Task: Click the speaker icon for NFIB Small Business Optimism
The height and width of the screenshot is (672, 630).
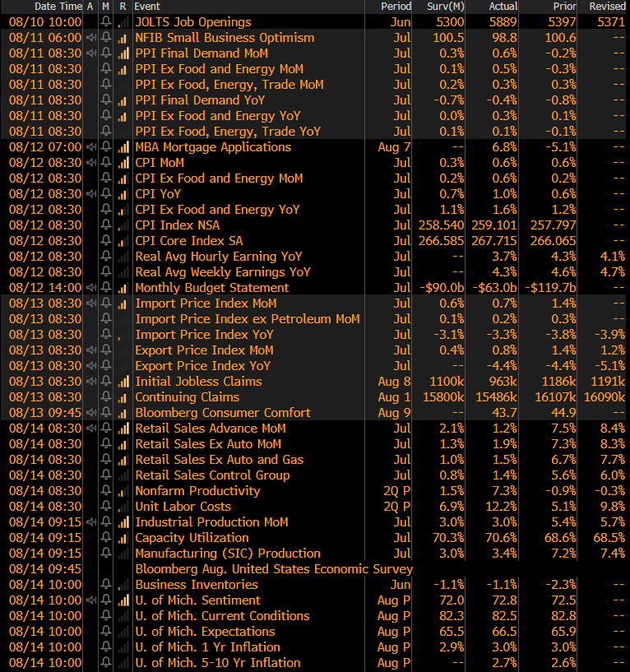Action: pyautogui.click(x=90, y=38)
